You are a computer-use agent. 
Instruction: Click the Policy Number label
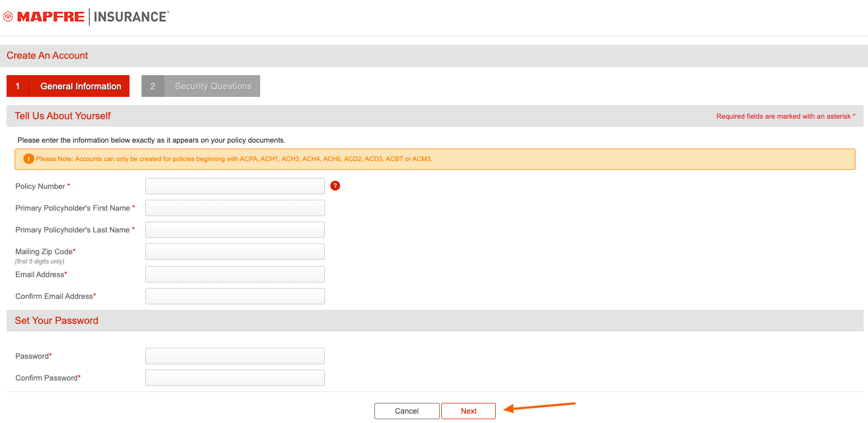click(x=42, y=186)
